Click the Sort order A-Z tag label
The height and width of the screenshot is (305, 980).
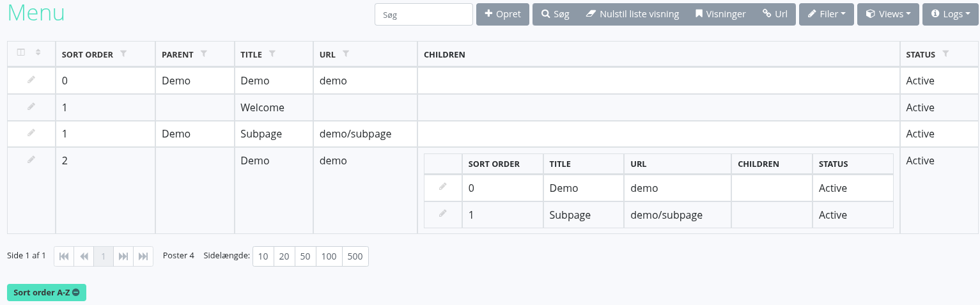(42, 292)
